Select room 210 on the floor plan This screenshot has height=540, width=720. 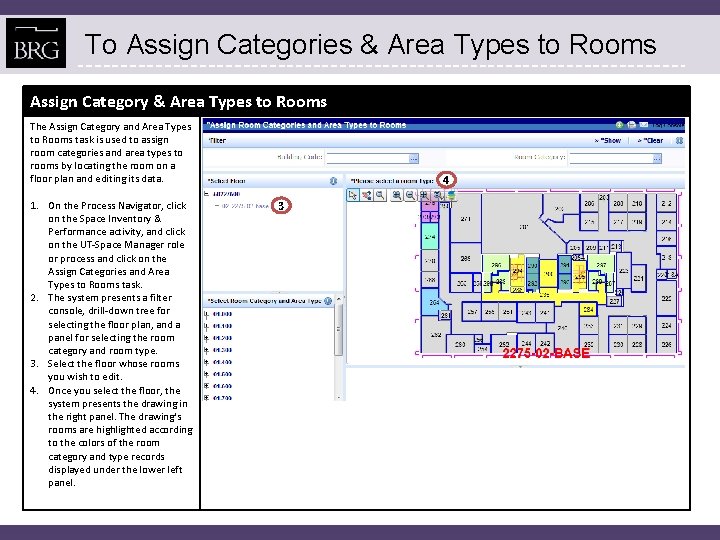coord(637,203)
